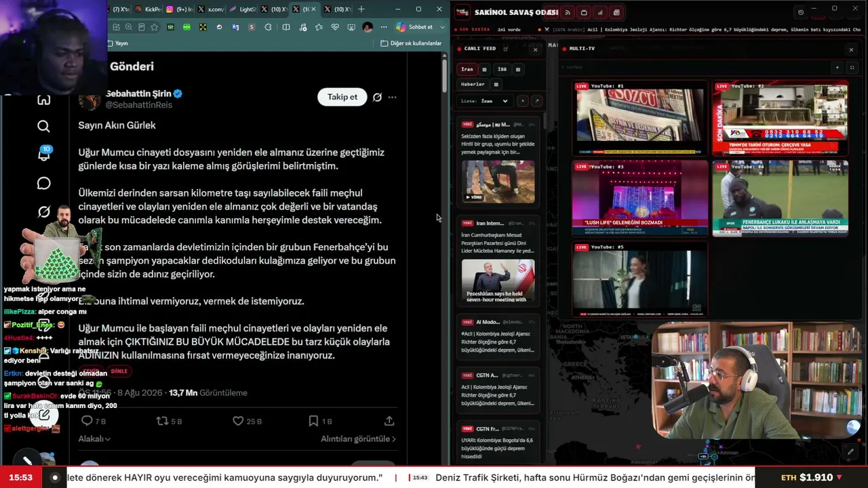Switch to the x.com/ browser tab
Image resolution: width=868 pixels, height=488 pixels.
tap(211, 9)
